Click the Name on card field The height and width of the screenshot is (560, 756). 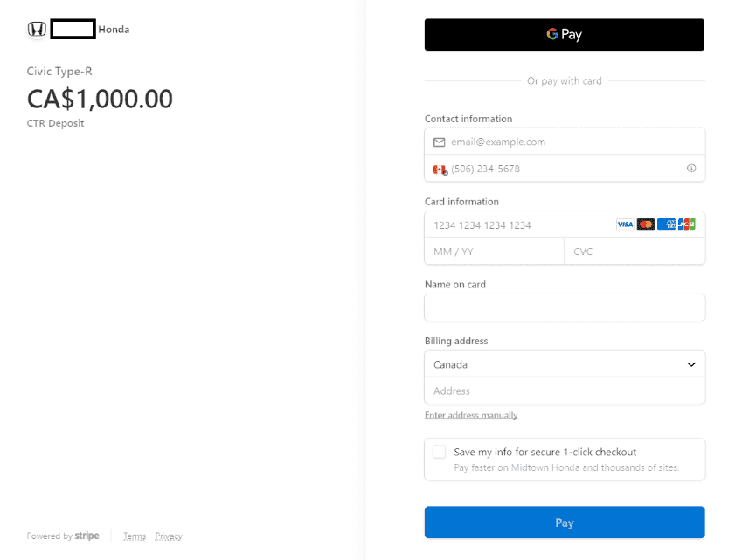[x=565, y=308]
